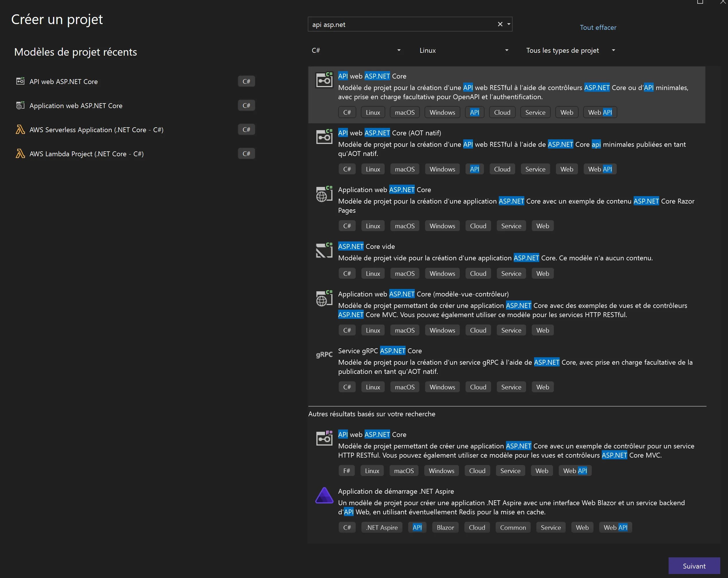Click the Suivant button
728x578 pixels.
[x=694, y=566]
